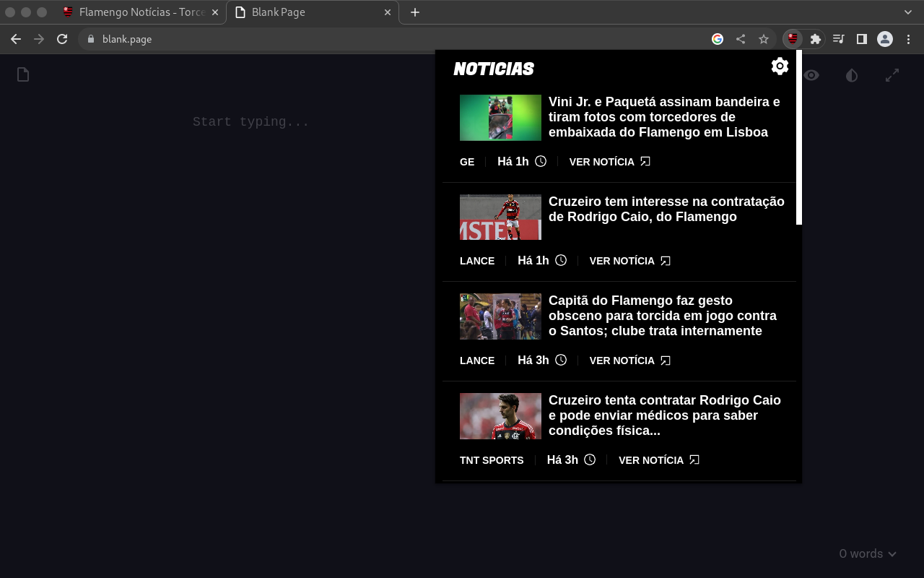Click the TNT SPORTS source label
924x578 pixels.
coord(492,460)
